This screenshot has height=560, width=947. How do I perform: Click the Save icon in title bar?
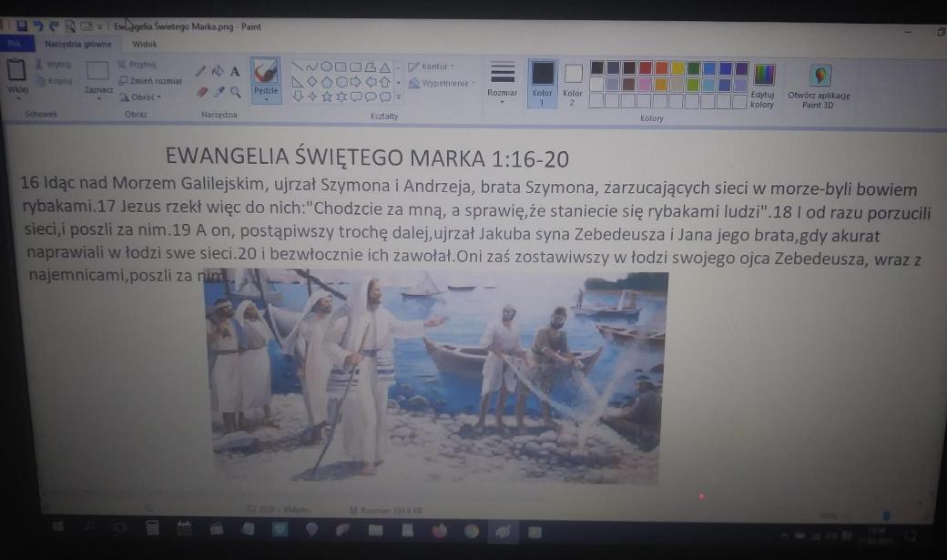(x=21, y=25)
